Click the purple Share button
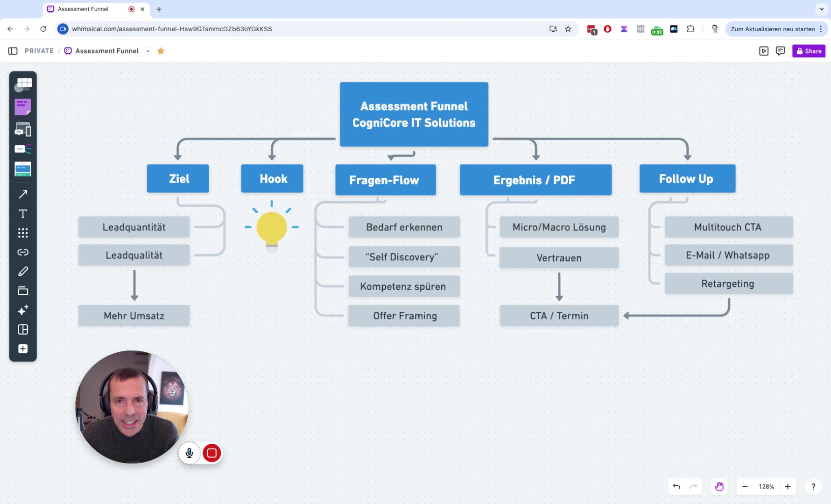831x504 pixels. click(809, 51)
